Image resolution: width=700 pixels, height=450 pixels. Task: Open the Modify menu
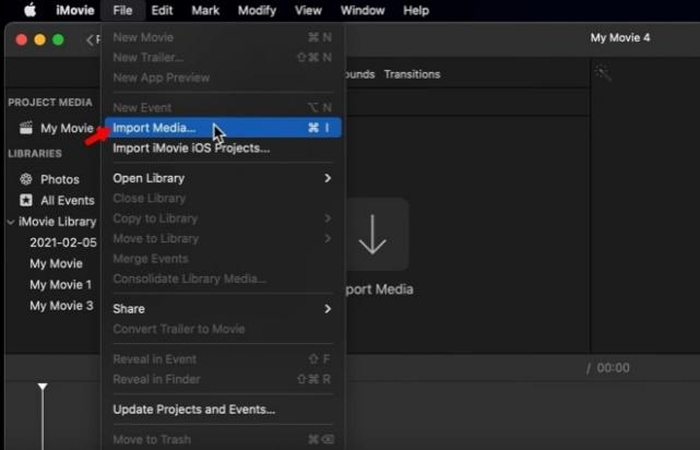257,10
